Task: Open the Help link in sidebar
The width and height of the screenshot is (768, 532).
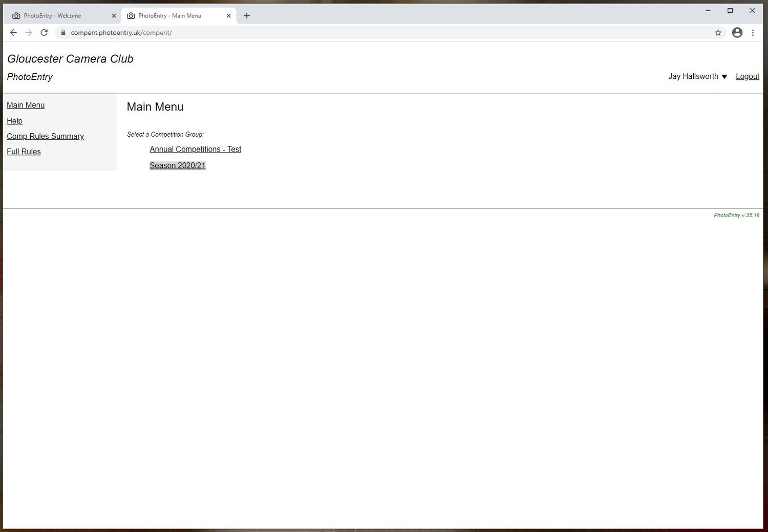Action: point(14,121)
